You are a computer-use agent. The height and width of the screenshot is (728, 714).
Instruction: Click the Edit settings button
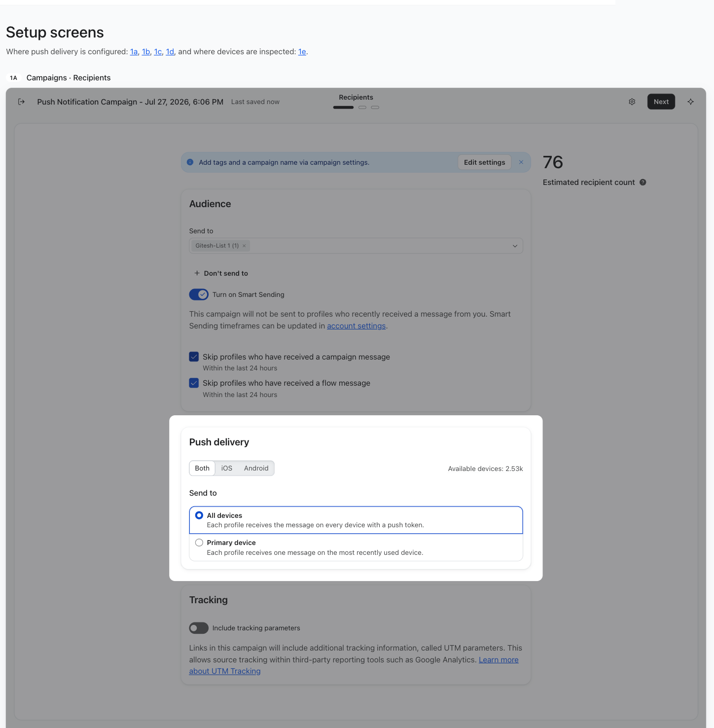(484, 162)
